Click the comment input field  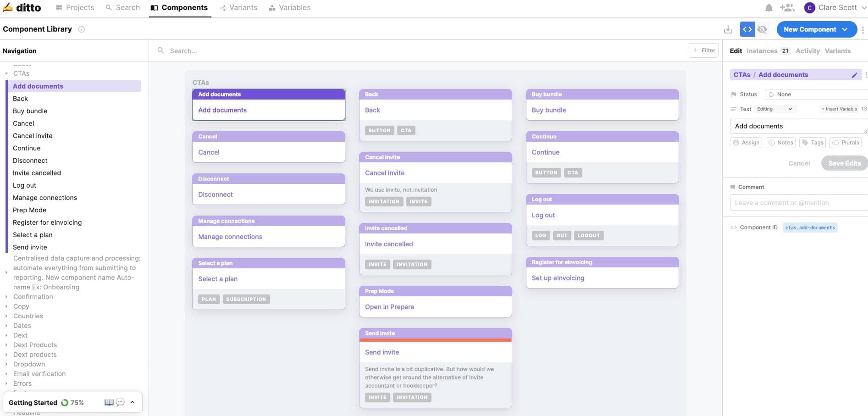click(x=798, y=203)
